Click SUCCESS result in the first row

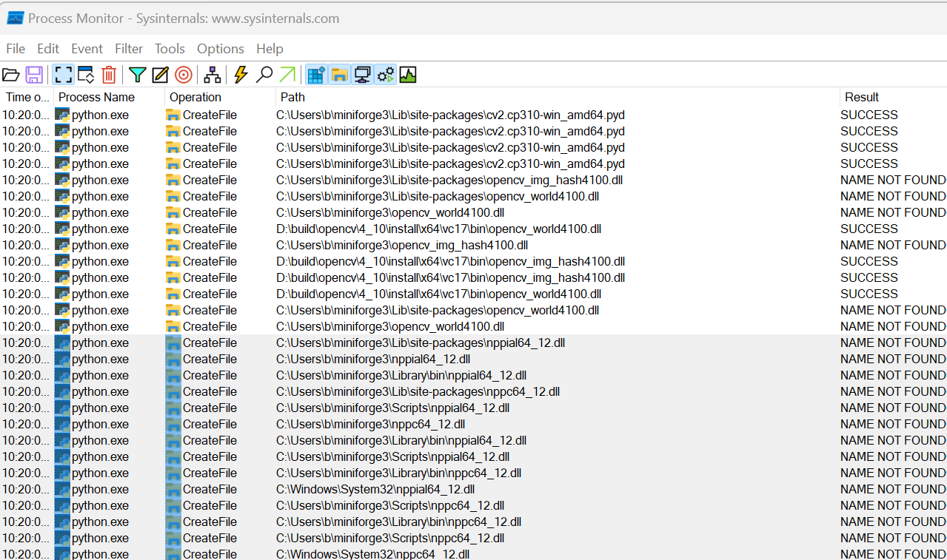869,115
